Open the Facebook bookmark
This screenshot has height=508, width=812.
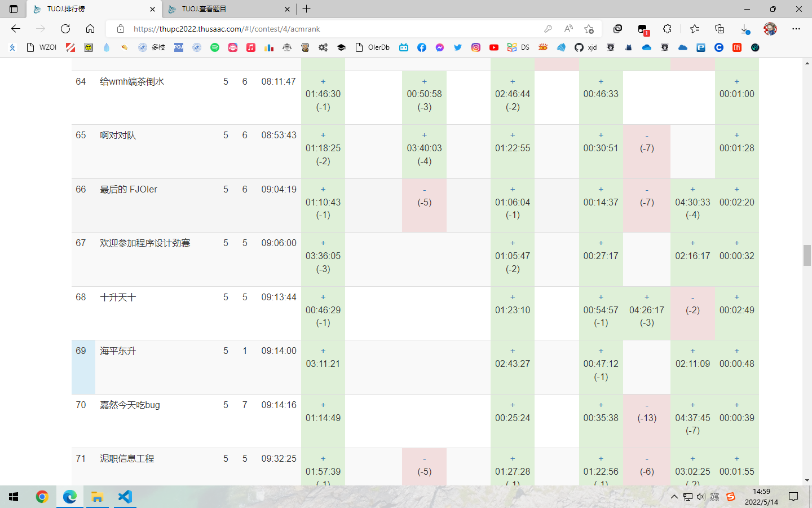coord(422,47)
